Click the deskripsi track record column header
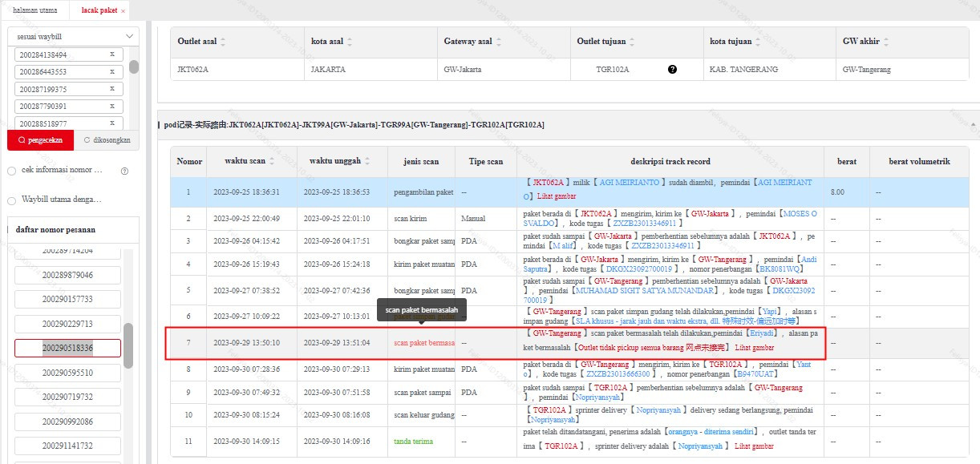 670,161
